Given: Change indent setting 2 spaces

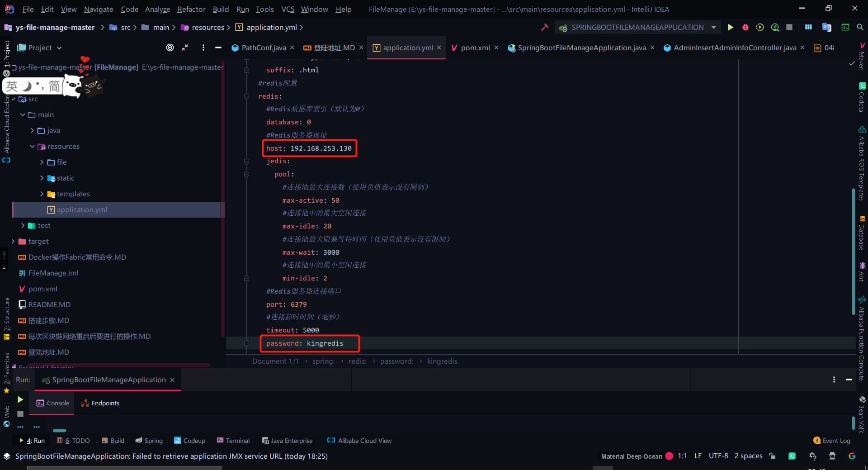Looking at the screenshot, I should (748, 456).
